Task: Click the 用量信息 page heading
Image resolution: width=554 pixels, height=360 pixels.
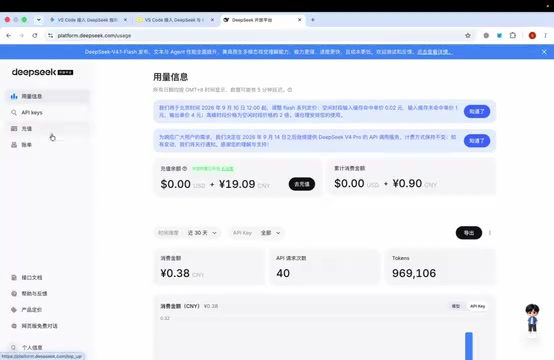Action: coord(170,77)
